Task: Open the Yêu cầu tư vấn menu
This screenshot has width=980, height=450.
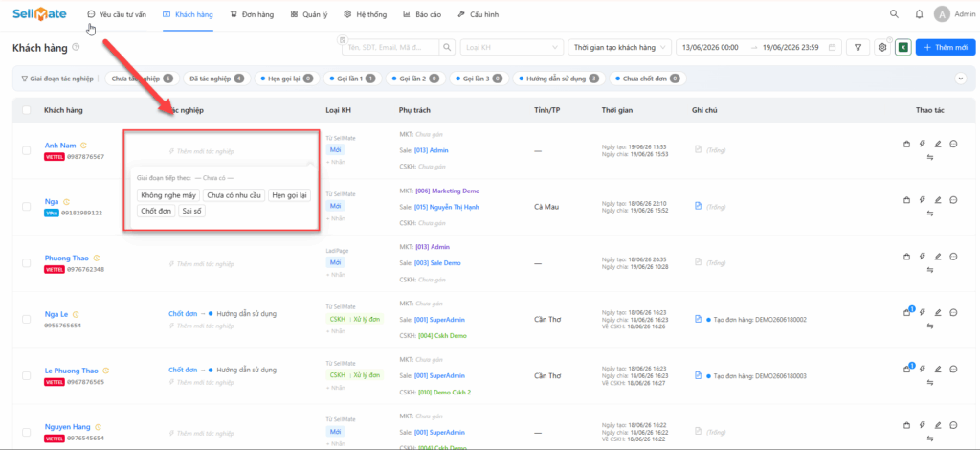Action: tap(117, 14)
